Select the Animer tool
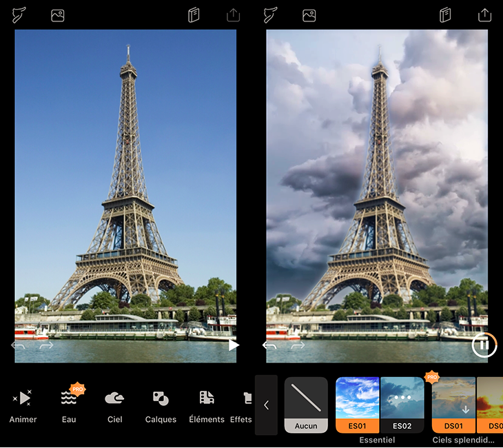503x448 pixels. point(23,404)
